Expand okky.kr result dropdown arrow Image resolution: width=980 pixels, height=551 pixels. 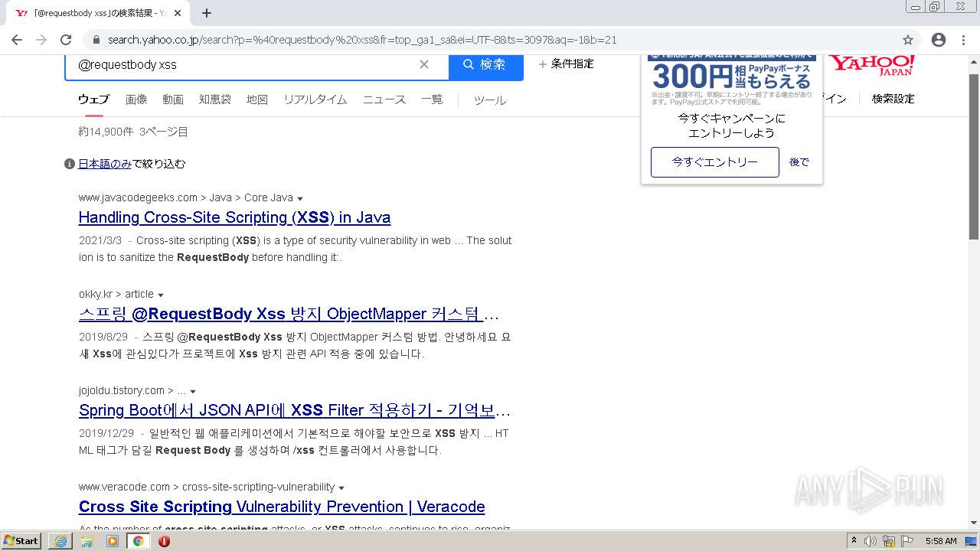tap(161, 295)
